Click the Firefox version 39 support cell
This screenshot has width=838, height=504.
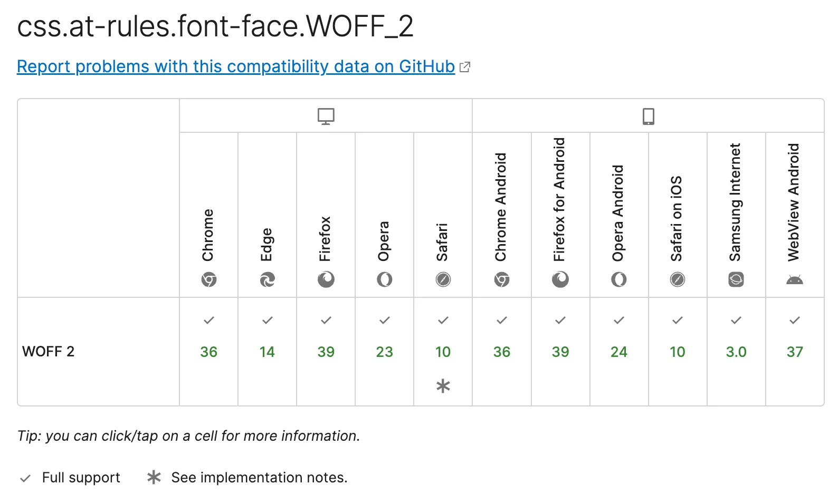pos(326,352)
